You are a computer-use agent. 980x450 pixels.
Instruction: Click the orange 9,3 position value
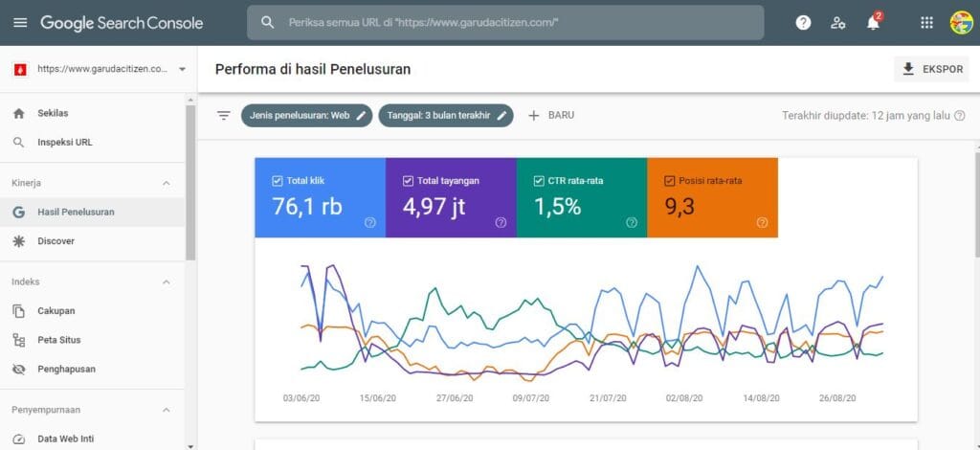tap(679, 206)
